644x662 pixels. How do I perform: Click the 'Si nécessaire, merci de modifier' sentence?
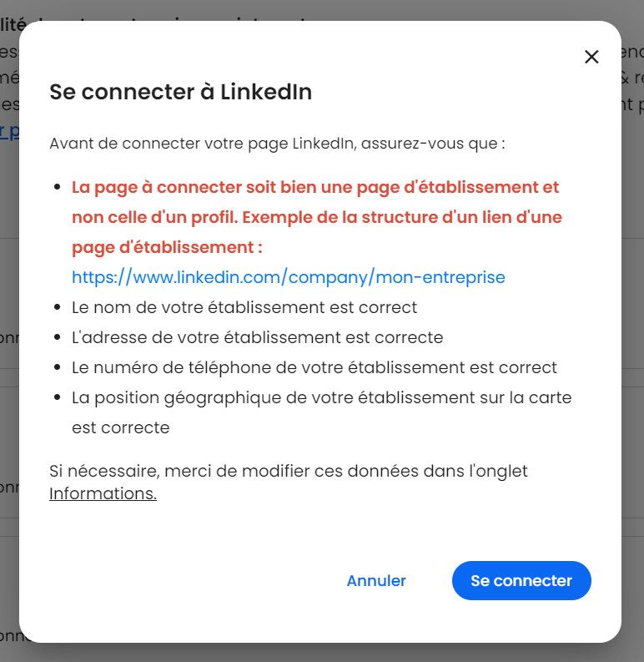tap(289, 483)
